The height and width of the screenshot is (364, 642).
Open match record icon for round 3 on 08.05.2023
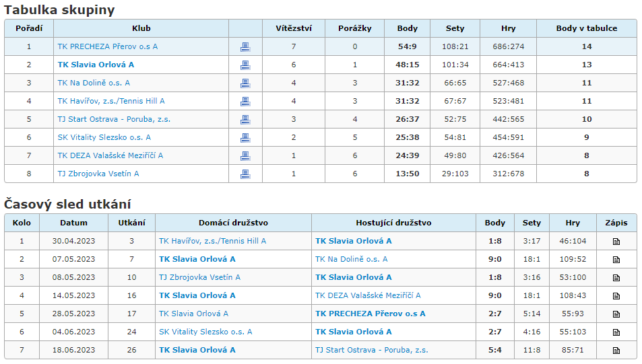click(x=616, y=278)
